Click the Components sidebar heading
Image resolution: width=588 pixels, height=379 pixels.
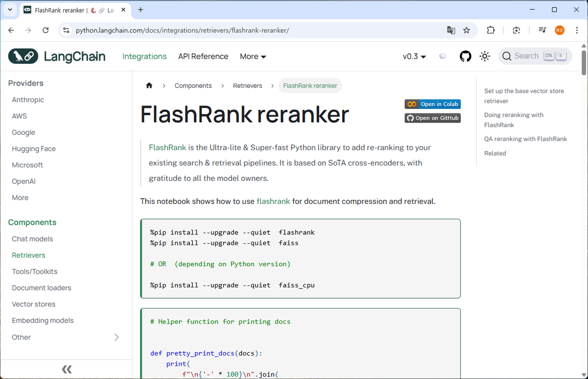coord(32,222)
